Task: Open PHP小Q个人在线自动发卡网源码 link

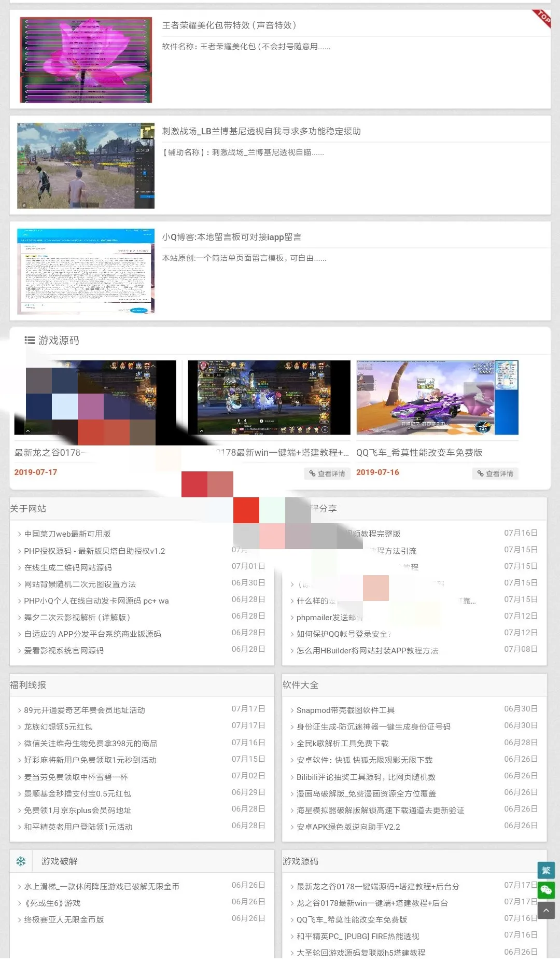Action: coord(96,600)
